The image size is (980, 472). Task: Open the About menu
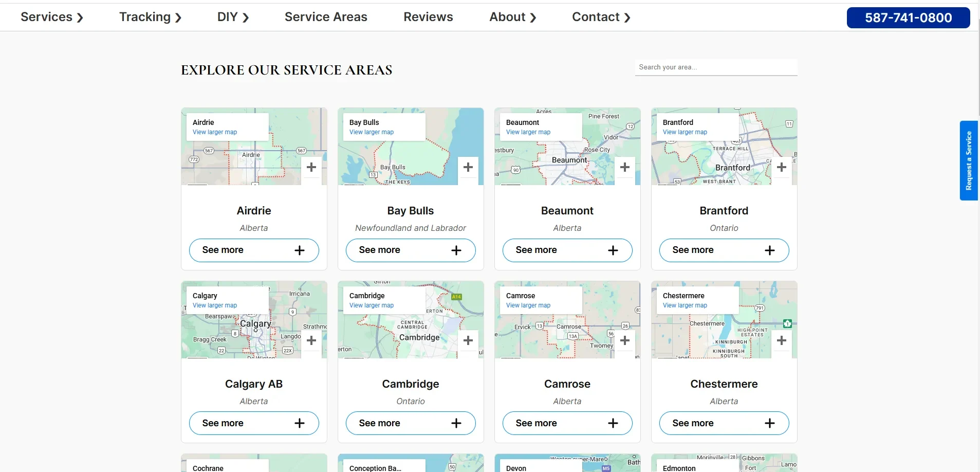tap(513, 17)
